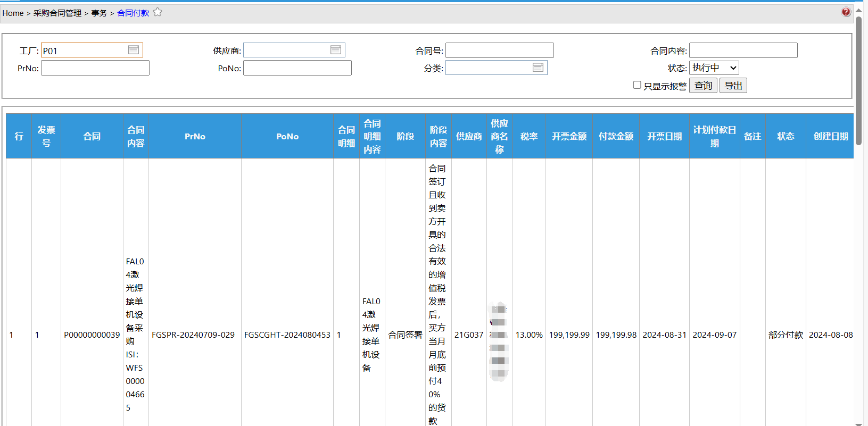Image resolution: width=868 pixels, height=426 pixels.
Task: Click the 税率 column header
Action: (529, 136)
